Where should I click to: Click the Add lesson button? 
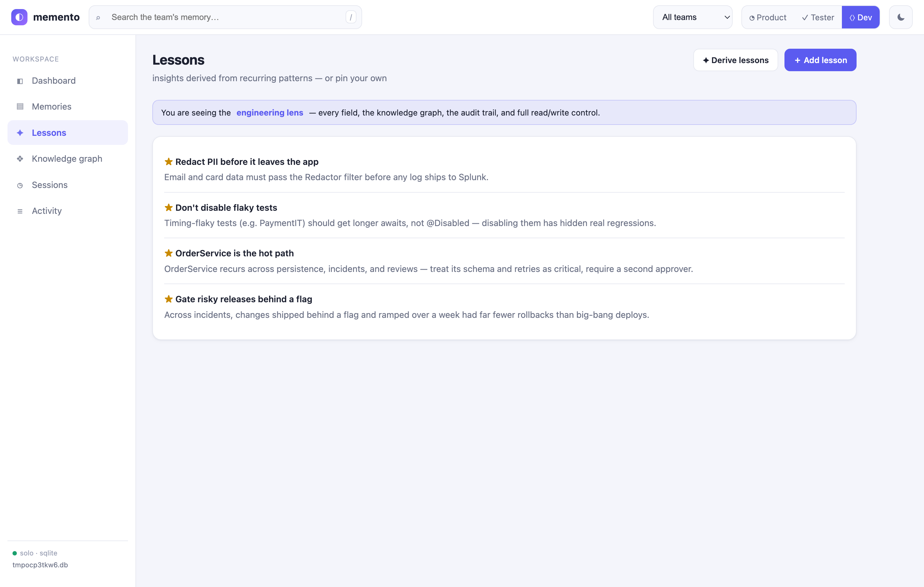point(820,60)
